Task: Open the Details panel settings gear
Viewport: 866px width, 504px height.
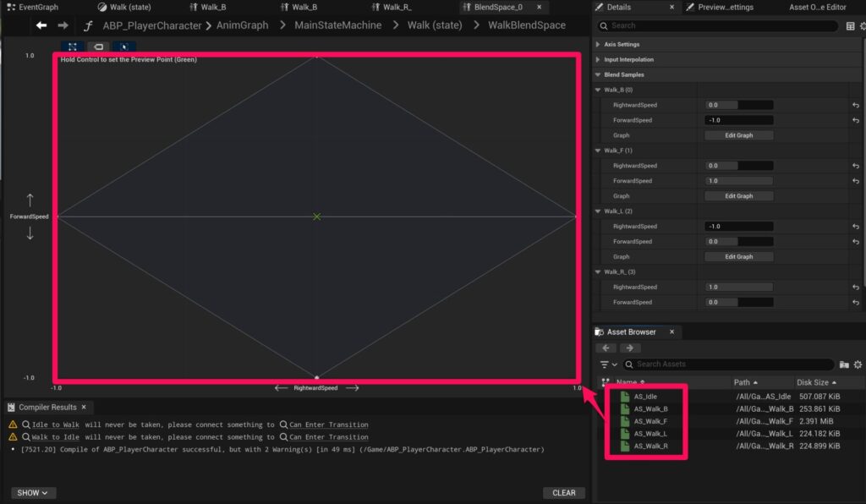Action: (861, 26)
